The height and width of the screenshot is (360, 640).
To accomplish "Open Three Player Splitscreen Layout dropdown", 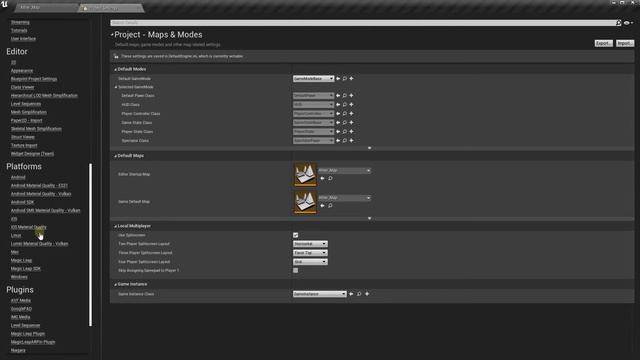I will (310, 253).
